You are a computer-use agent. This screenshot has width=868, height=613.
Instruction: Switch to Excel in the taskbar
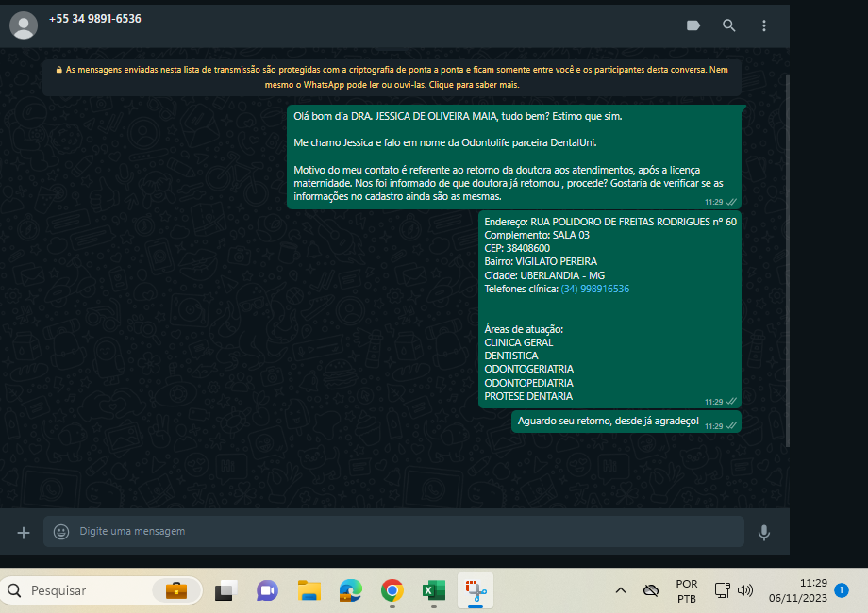coord(434,591)
